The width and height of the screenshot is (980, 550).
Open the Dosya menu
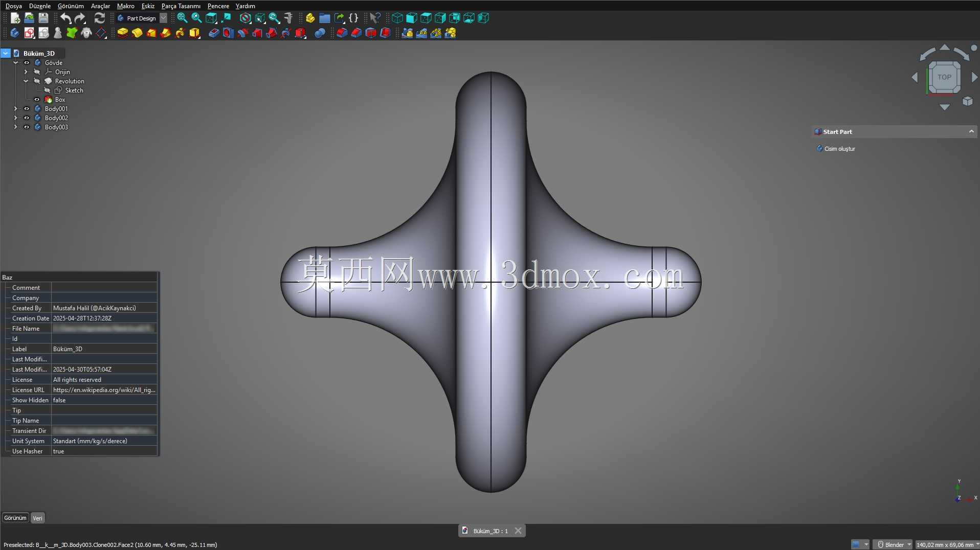(14, 6)
